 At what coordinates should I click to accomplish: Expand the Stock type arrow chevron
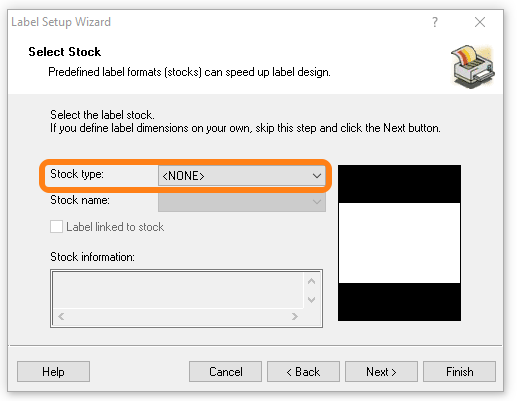tap(317, 176)
